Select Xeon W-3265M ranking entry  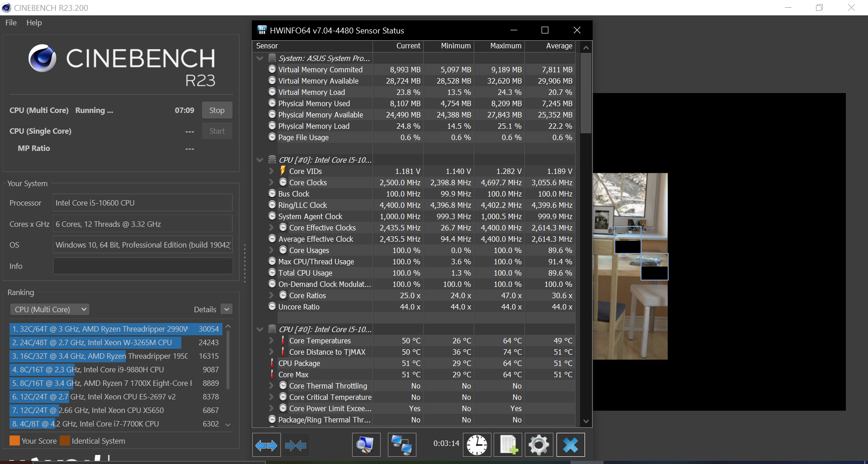click(116, 342)
